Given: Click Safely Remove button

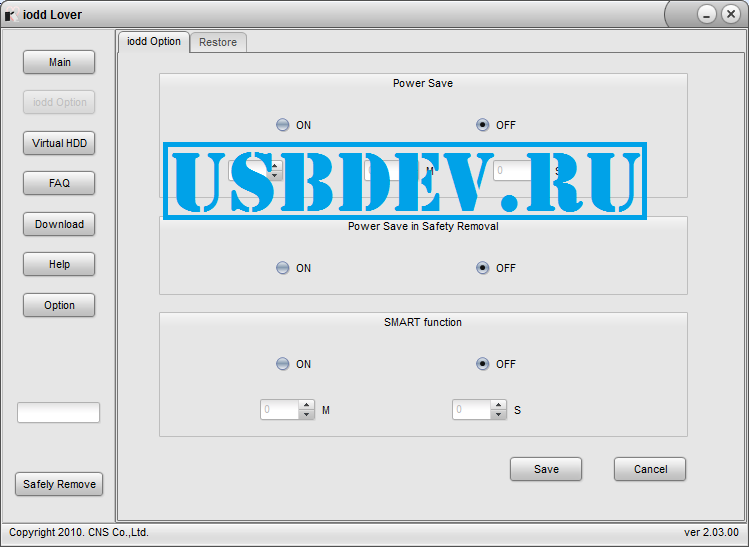Looking at the screenshot, I should [x=59, y=484].
